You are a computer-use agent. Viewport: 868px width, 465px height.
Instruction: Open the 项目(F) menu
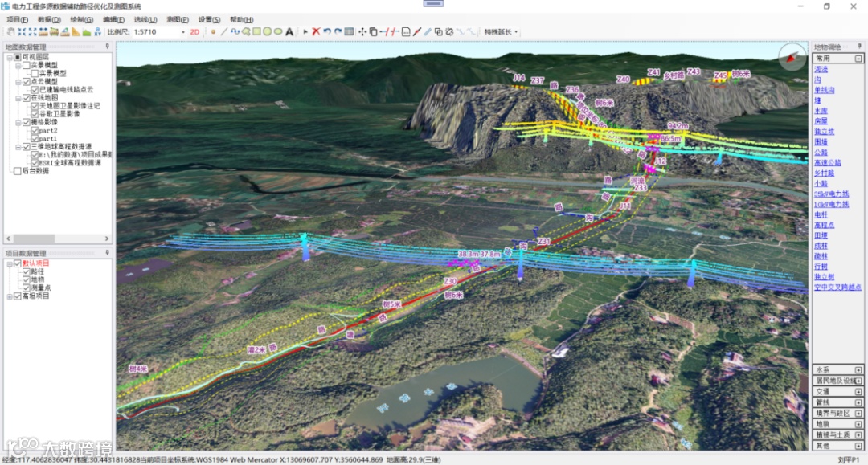click(x=17, y=20)
